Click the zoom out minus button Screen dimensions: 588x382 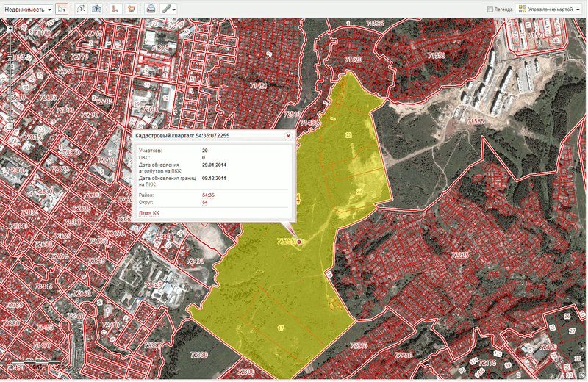[x=10, y=126]
